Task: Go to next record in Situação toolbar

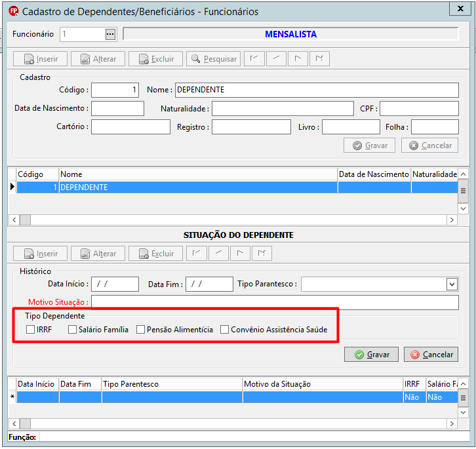Action: [x=240, y=253]
